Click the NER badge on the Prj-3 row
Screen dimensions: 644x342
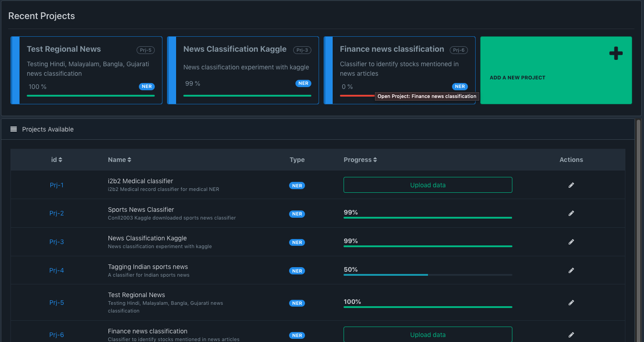[297, 242]
